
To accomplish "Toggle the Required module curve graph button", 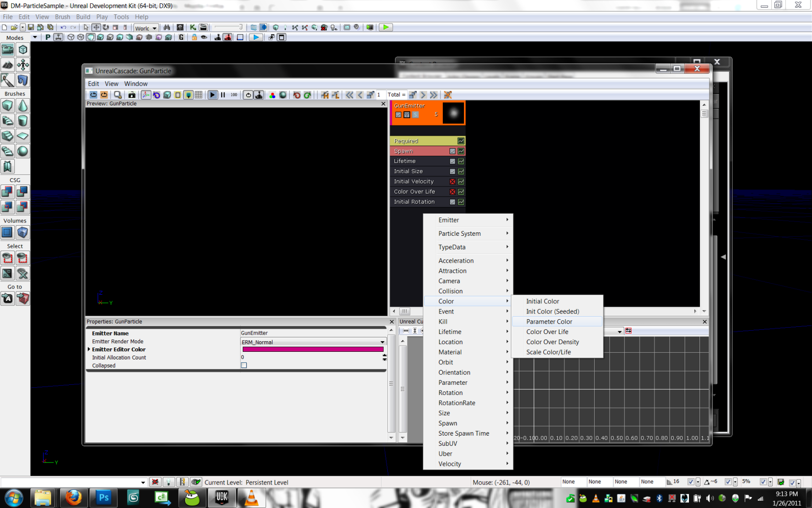I will pyautogui.click(x=461, y=141).
